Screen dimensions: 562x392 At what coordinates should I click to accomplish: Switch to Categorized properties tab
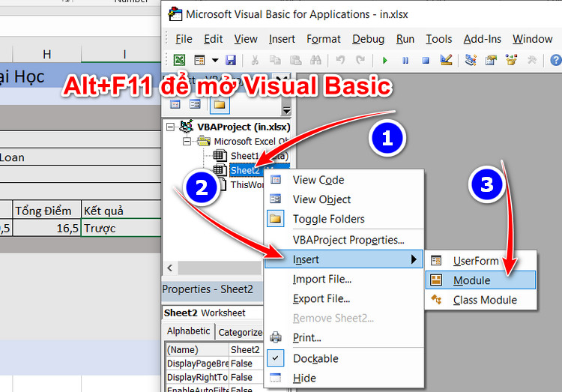pyautogui.click(x=240, y=333)
